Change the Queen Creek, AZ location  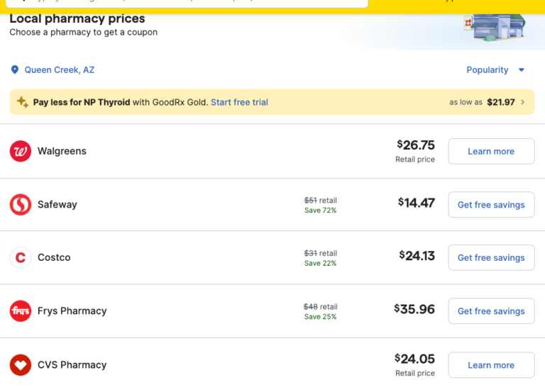pyautogui.click(x=60, y=70)
